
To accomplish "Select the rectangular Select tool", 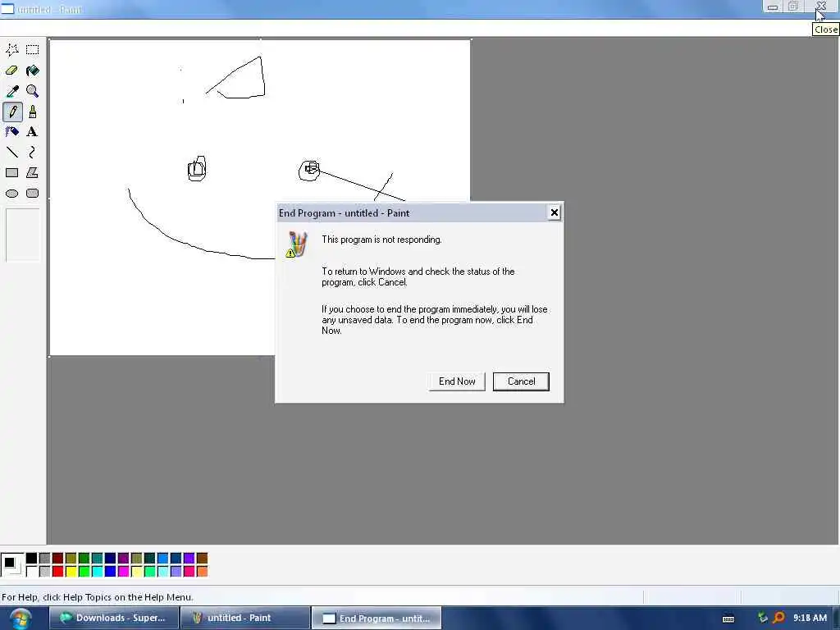I will click(33, 50).
